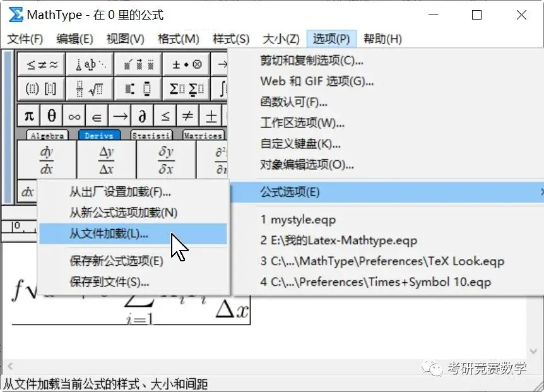
Task: Click the status bar text 从文件加载当前公式的样式、大小和间距
Action: coord(105,384)
